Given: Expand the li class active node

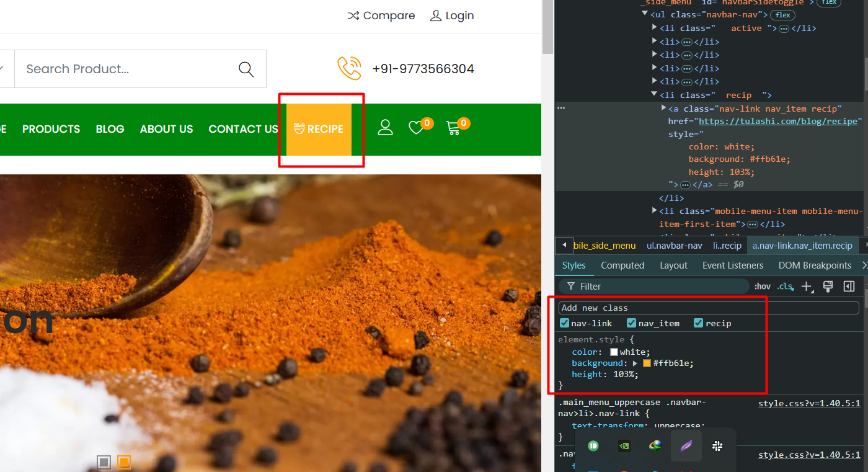Looking at the screenshot, I should (655, 27).
